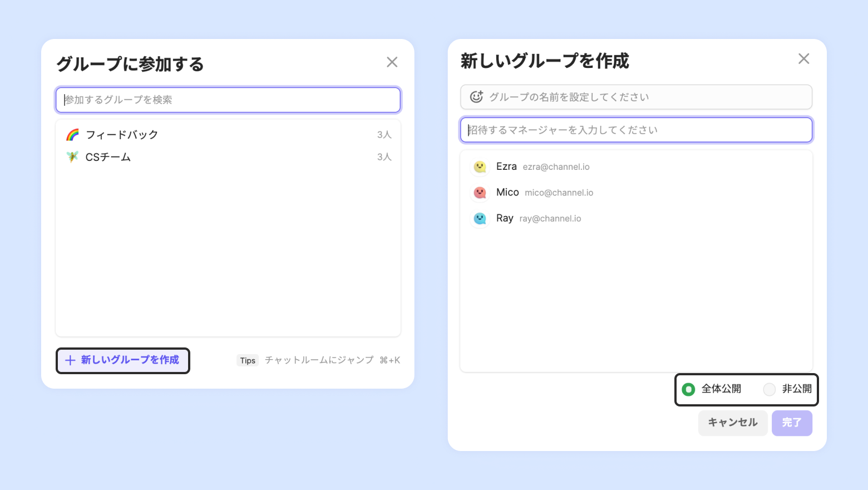Click the rainbow icon next to フィードバック
The width and height of the screenshot is (868, 490).
73,135
